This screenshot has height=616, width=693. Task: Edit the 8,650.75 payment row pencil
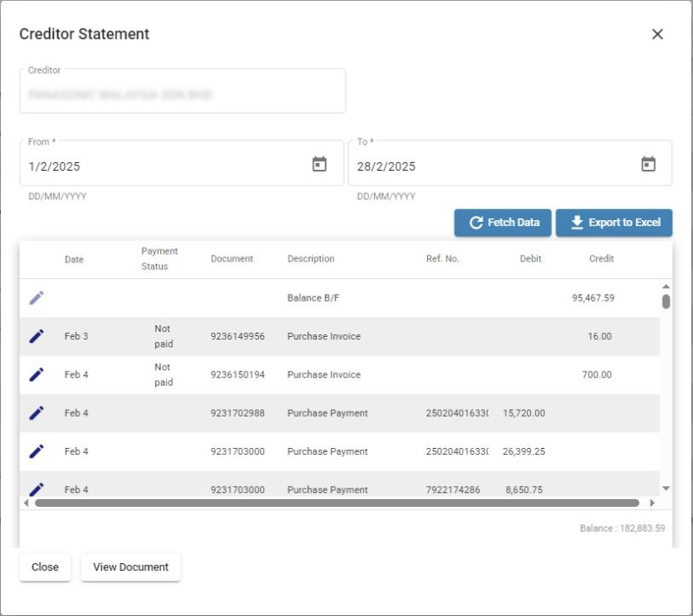[36, 489]
